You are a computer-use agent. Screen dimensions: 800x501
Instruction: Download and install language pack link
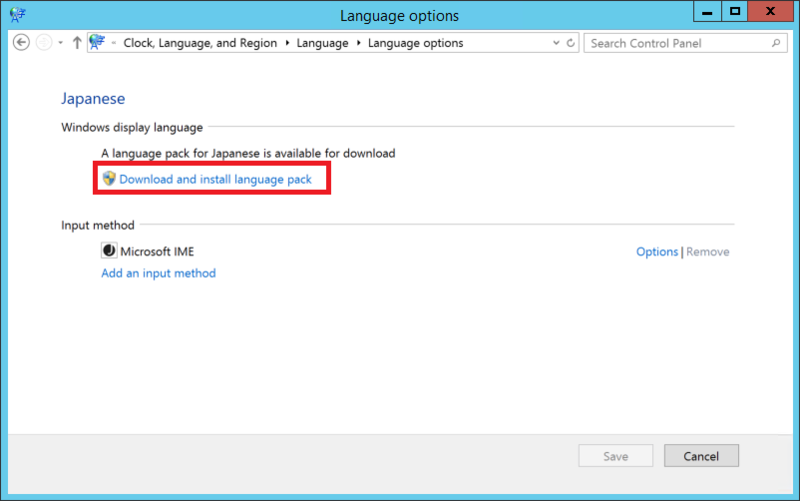click(215, 179)
